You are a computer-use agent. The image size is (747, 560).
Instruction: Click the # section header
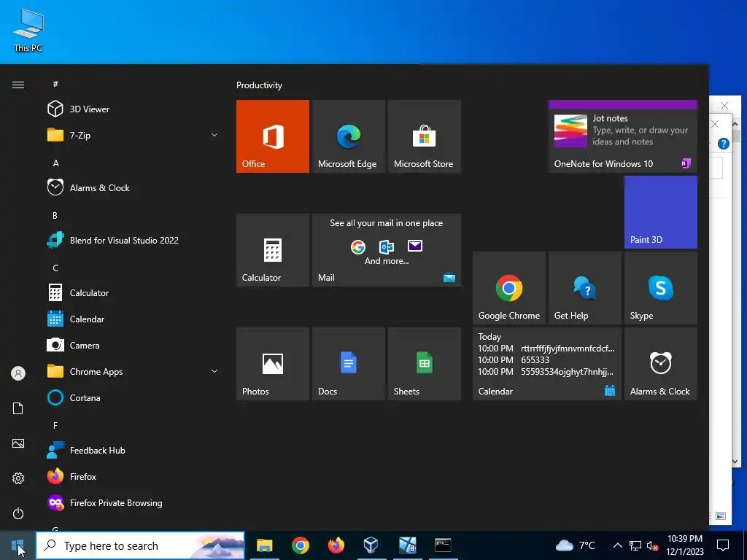point(55,84)
